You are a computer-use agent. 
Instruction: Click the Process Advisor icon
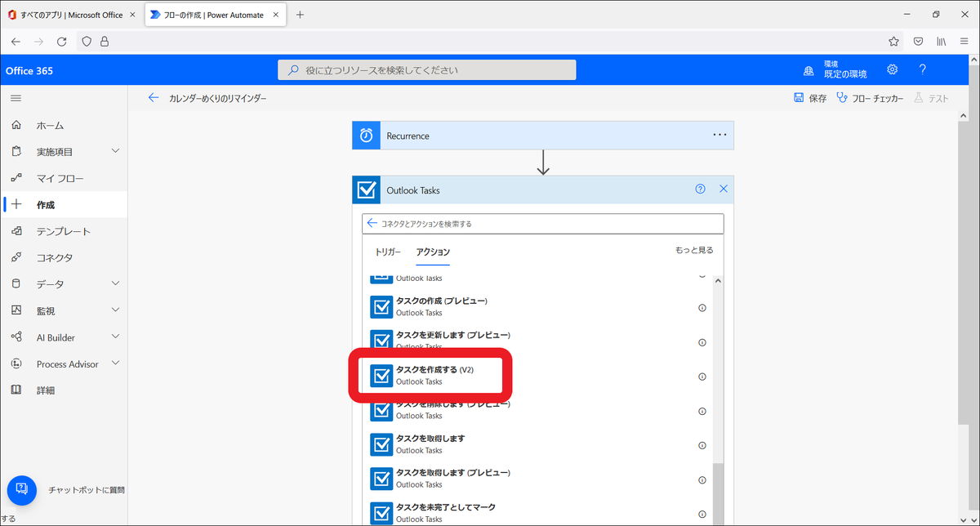click(16, 363)
